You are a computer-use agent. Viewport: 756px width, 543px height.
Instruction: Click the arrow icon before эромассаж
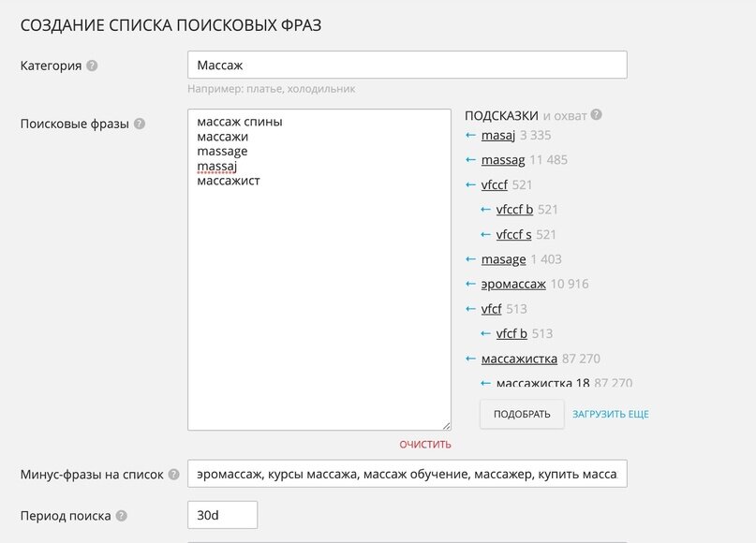click(471, 285)
